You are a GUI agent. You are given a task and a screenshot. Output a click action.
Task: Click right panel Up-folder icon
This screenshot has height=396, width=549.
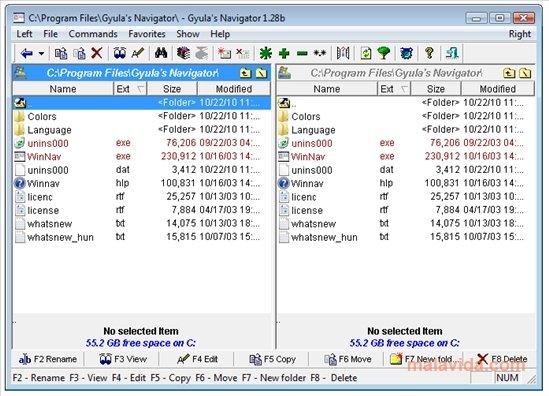509,73
